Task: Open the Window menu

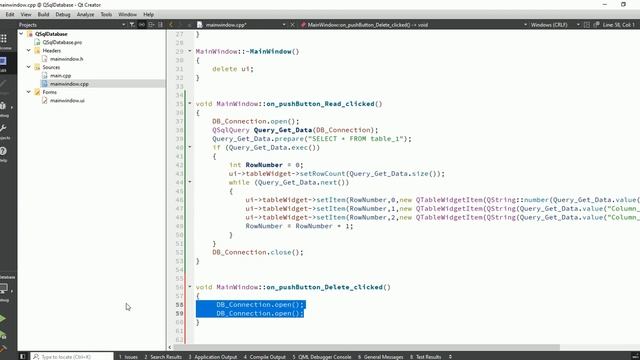Action: coord(127,14)
